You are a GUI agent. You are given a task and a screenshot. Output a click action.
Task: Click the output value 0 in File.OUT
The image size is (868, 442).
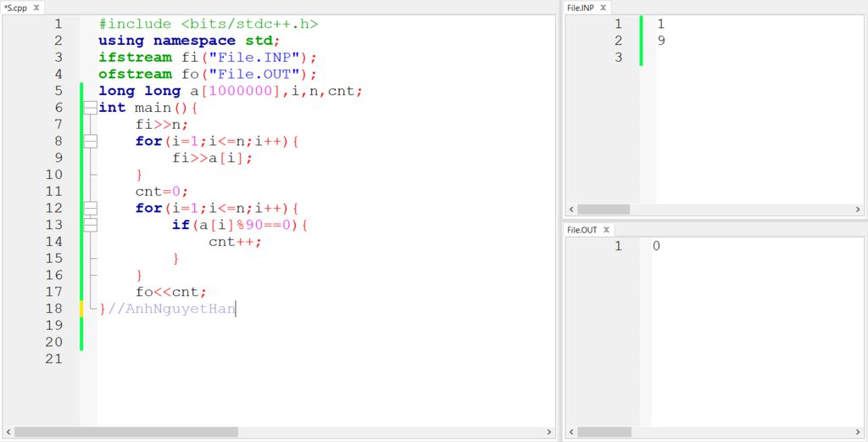click(656, 246)
